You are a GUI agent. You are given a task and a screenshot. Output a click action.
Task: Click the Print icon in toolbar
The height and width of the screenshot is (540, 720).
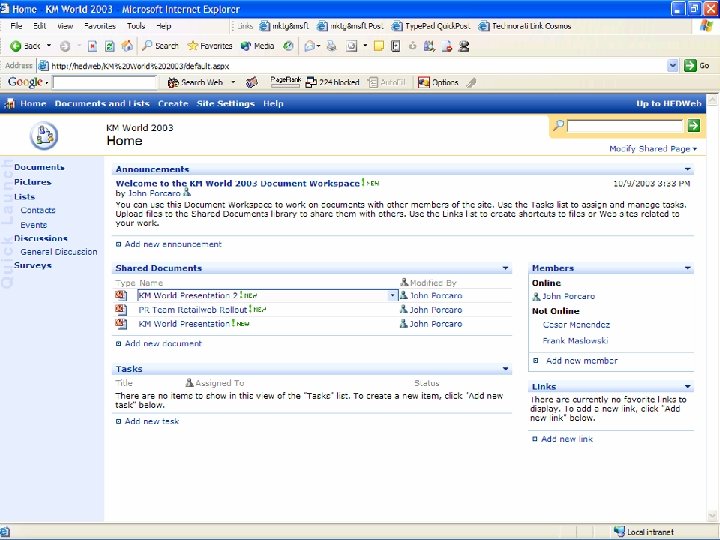click(x=332, y=46)
